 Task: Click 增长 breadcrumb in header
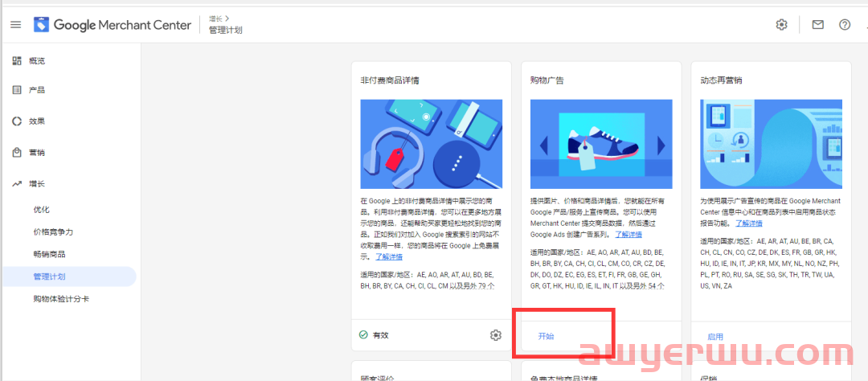215,19
